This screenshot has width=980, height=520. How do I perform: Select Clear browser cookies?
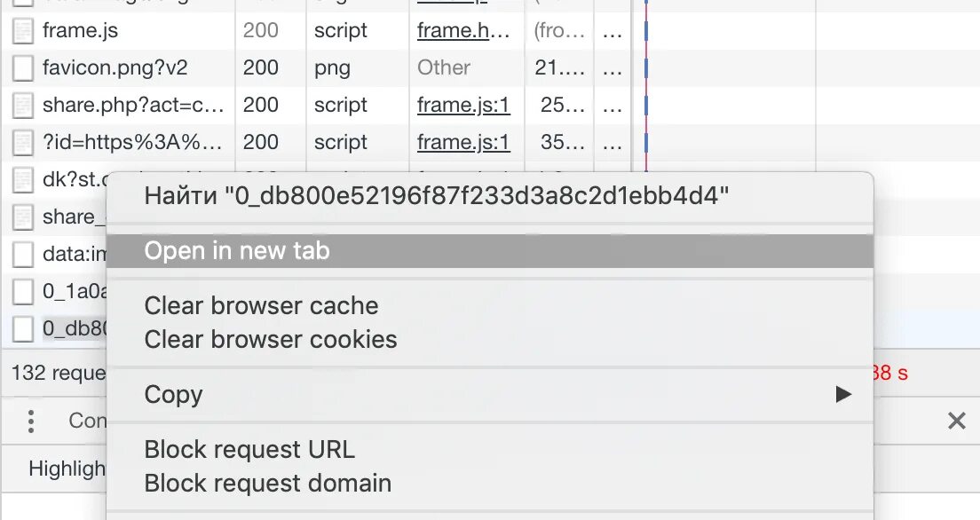[271, 340]
